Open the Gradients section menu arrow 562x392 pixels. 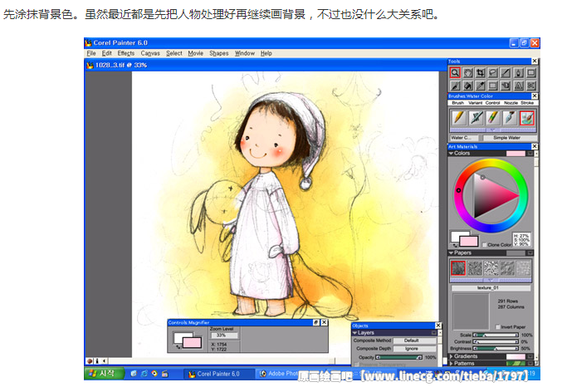coord(530,356)
